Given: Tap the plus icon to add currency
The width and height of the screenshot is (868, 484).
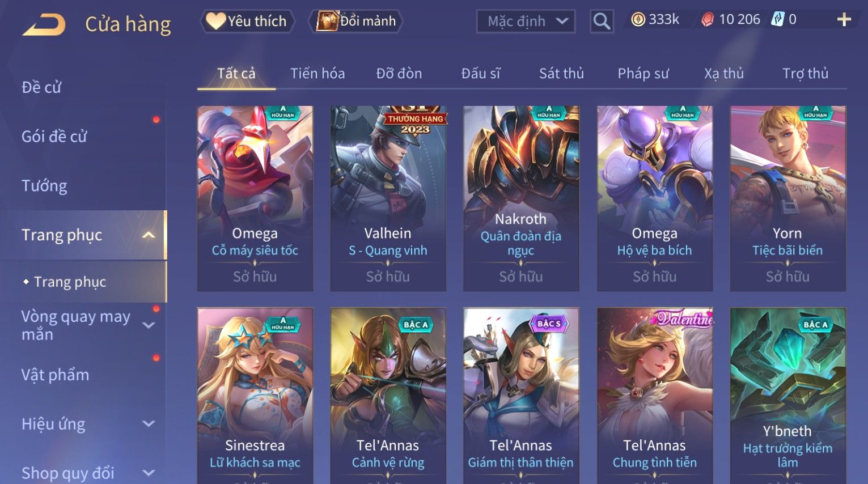Looking at the screenshot, I should click(x=844, y=20).
